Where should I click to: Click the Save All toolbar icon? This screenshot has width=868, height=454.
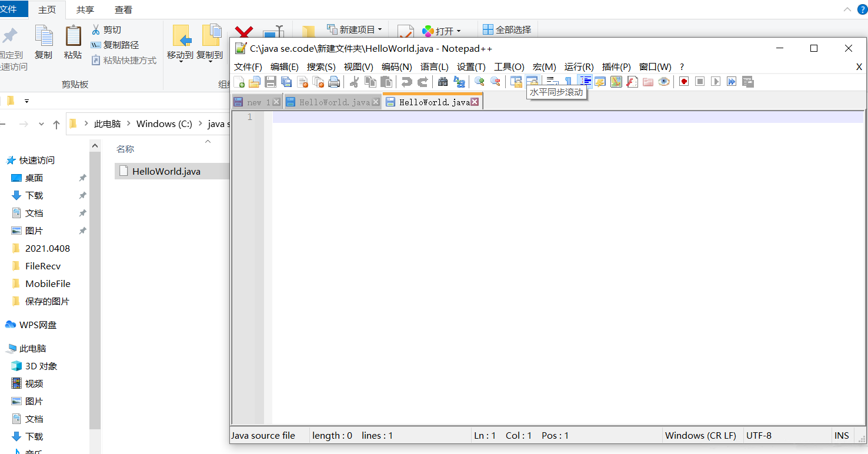pyautogui.click(x=286, y=82)
